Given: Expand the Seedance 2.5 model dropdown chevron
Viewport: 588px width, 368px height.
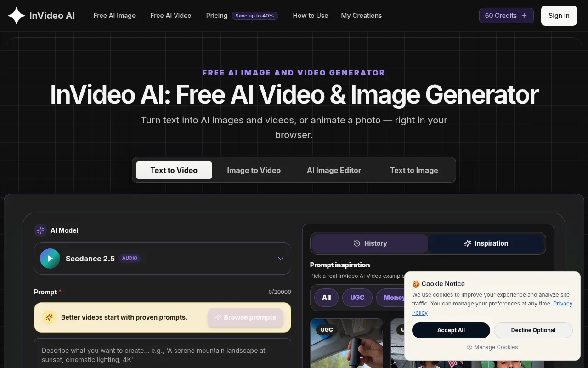Looking at the screenshot, I should (281, 259).
